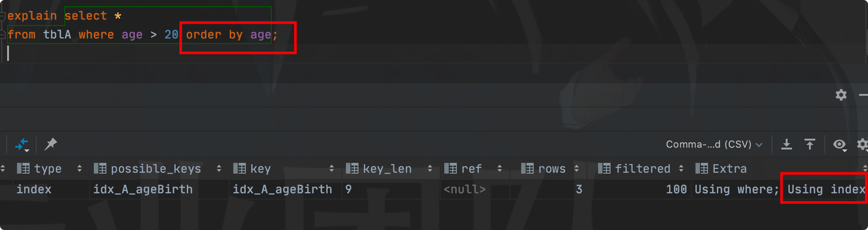Click the compare/transpose arrows icon
The height and width of the screenshot is (230, 868).
(21, 145)
